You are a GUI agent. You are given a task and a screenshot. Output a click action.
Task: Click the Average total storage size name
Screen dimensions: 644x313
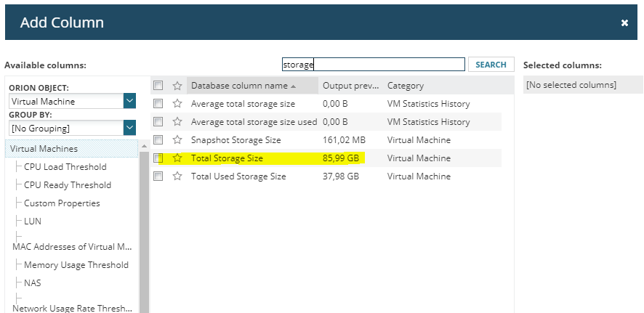(x=243, y=104)
